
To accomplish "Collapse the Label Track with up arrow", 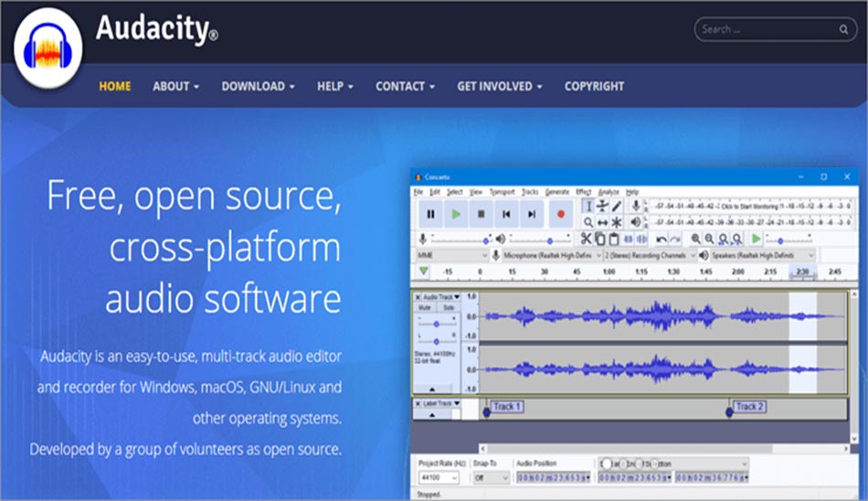I will click(432, 414).
